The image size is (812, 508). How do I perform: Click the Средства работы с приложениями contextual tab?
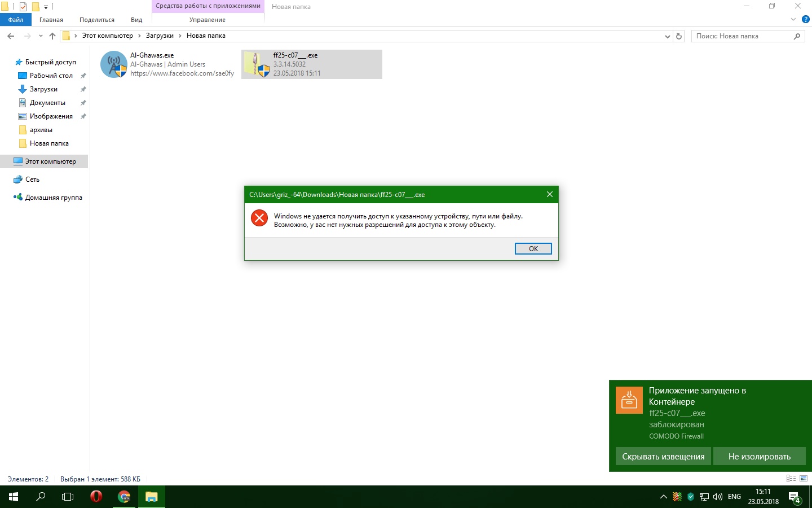click(208, 6)
